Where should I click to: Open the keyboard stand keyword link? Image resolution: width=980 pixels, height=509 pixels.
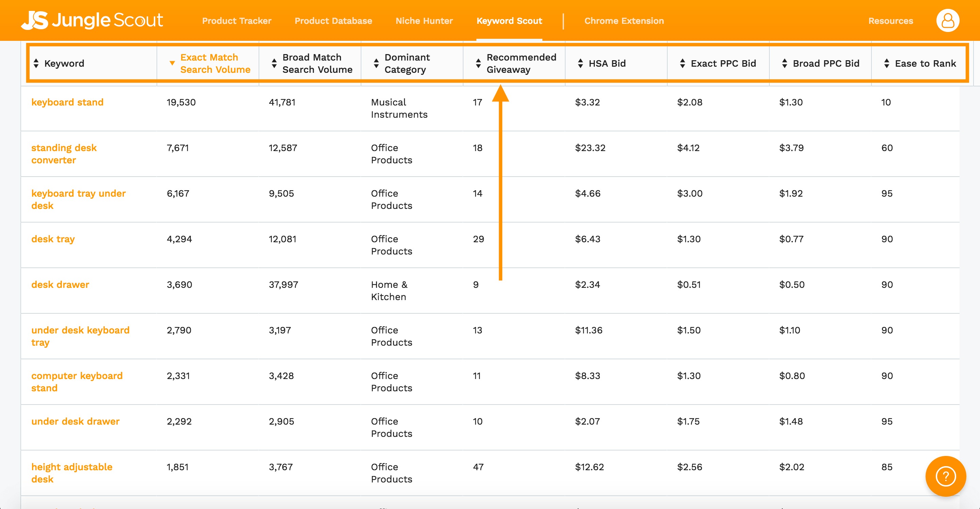(x=67, y=102)
